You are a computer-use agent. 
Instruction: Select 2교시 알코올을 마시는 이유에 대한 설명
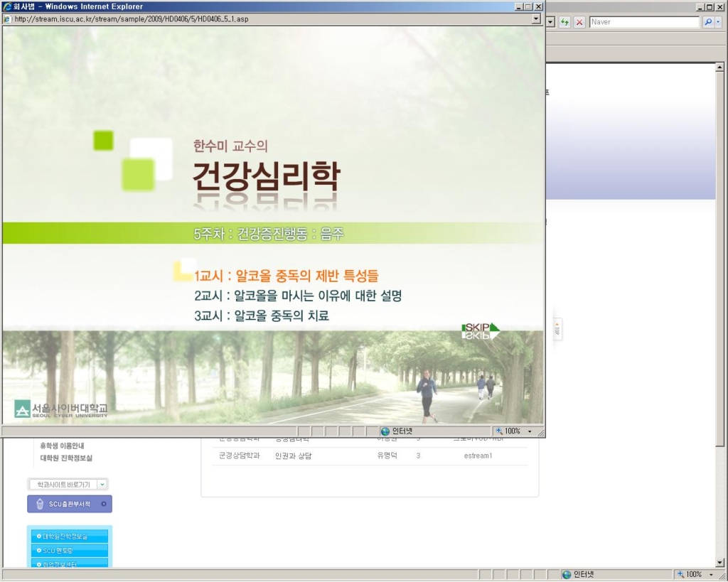coord(298,296)
